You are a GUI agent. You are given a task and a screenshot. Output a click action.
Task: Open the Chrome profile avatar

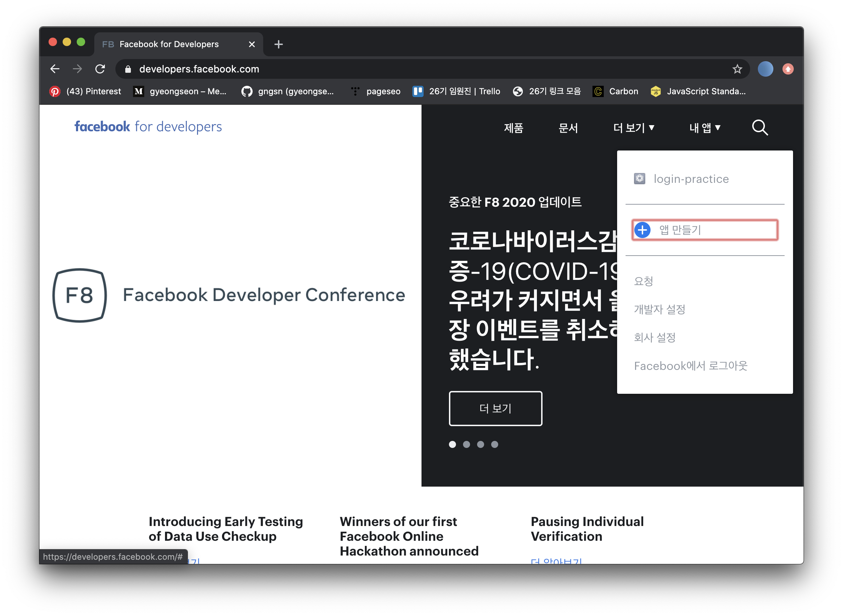point(765,69)
